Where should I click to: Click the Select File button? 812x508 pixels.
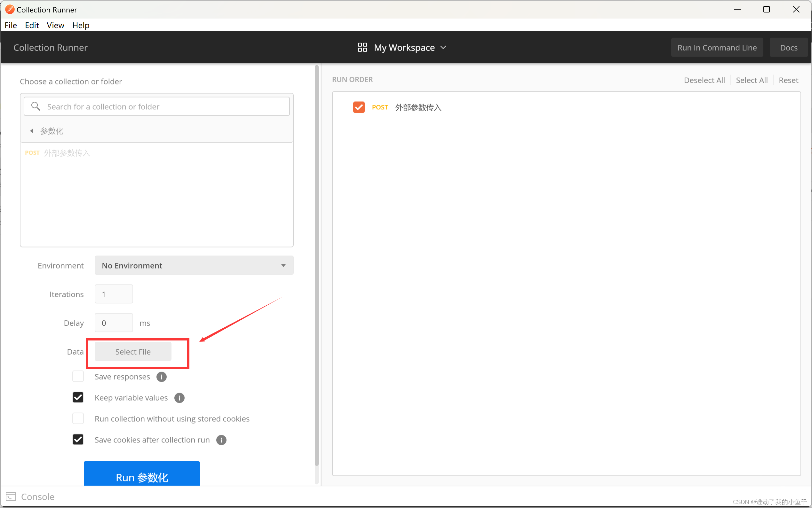133,351
